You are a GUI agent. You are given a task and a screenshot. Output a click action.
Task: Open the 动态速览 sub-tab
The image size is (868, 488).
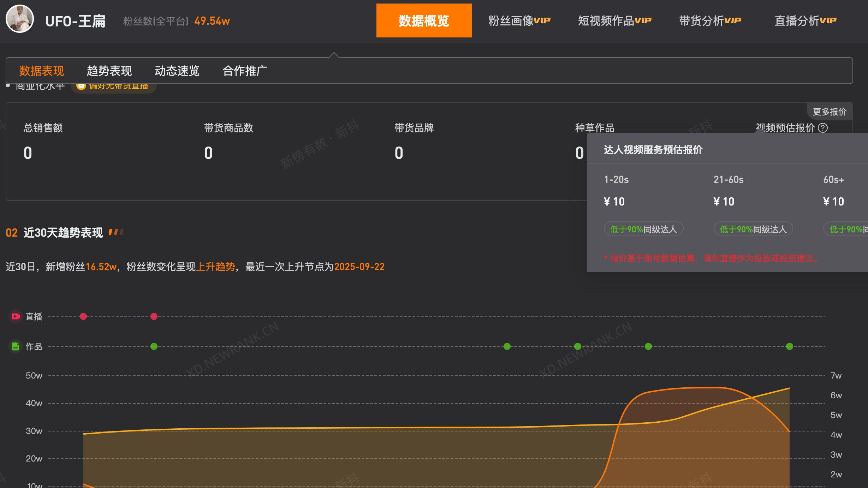[177, 71]
